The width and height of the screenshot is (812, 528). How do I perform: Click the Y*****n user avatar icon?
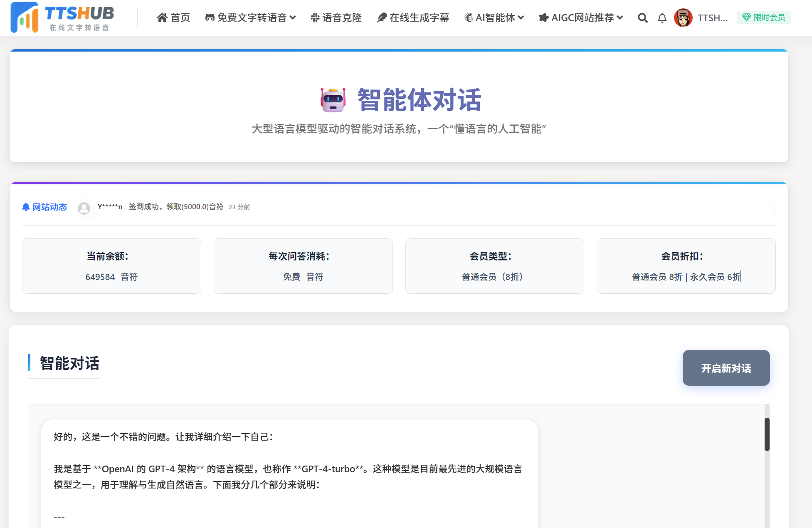coord(84,208)
